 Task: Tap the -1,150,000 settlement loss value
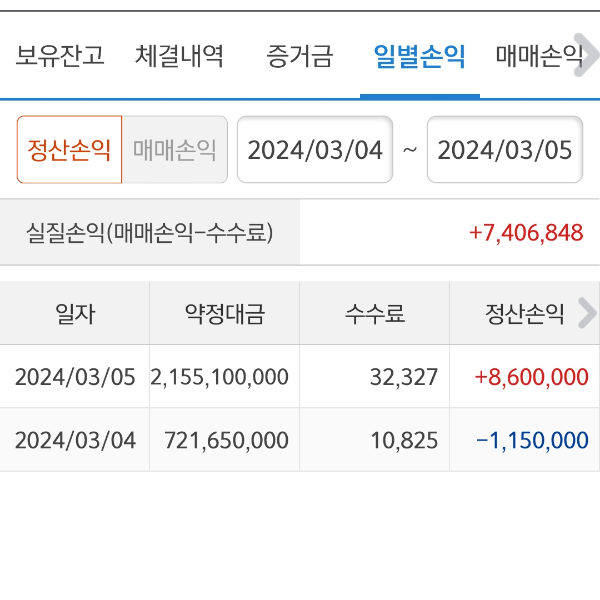point(531,440)
